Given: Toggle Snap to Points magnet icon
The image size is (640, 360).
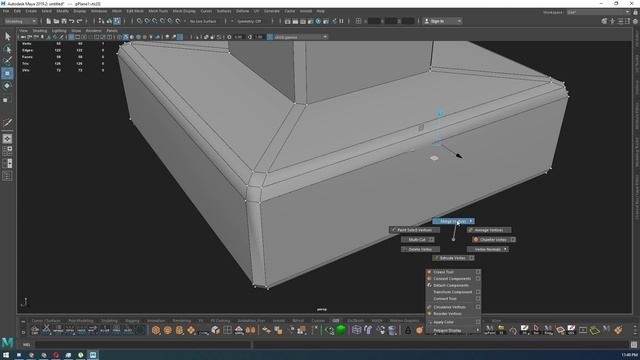Looking at the screenshot, I should pos(155,21).
